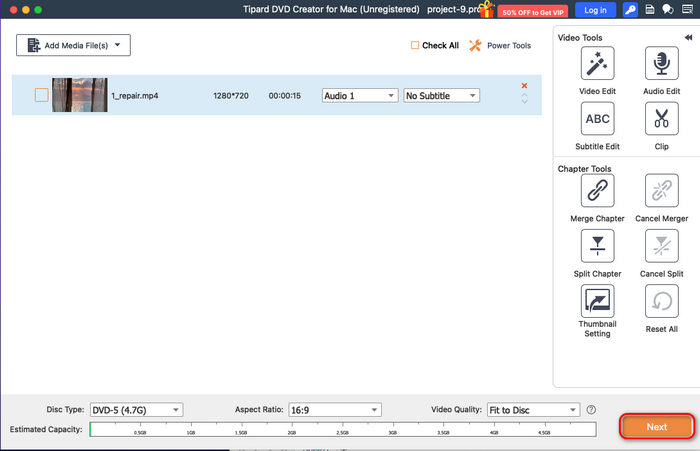Toggle the Check All checkbox
The width and height of the screenshot is (700, 451).
coord(415,45)
